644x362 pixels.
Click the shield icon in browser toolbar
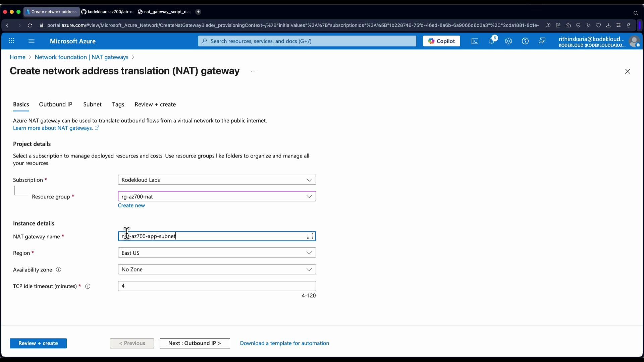point(578,25)
